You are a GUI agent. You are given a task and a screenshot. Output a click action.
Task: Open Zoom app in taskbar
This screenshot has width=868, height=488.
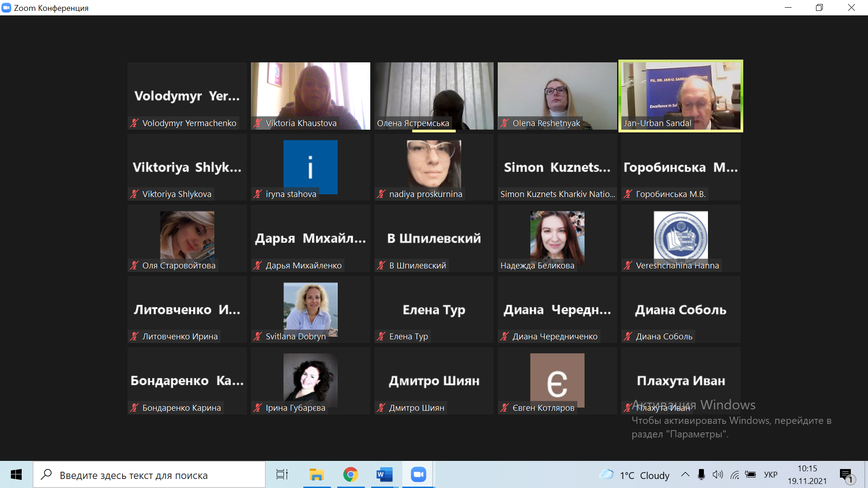point(418,474)
